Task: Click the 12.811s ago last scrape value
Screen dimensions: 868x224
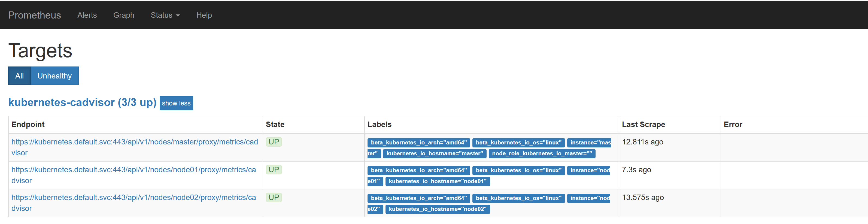Action: 643,142
